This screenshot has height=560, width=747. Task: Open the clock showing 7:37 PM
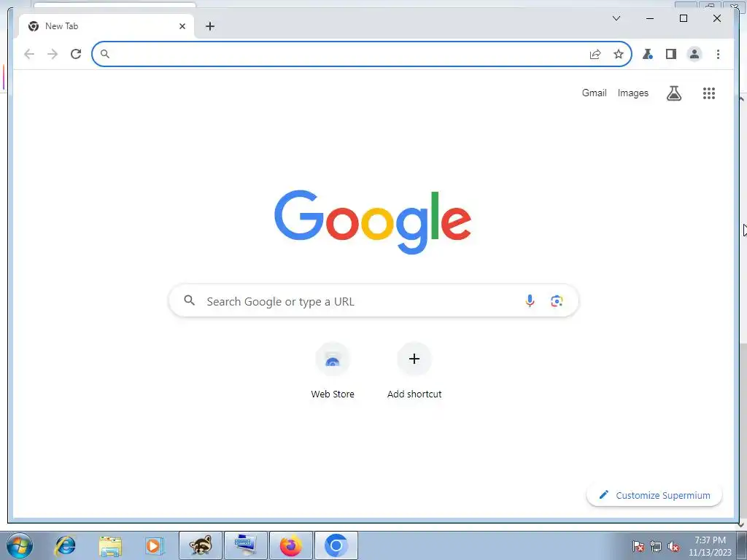coord(710,546)
